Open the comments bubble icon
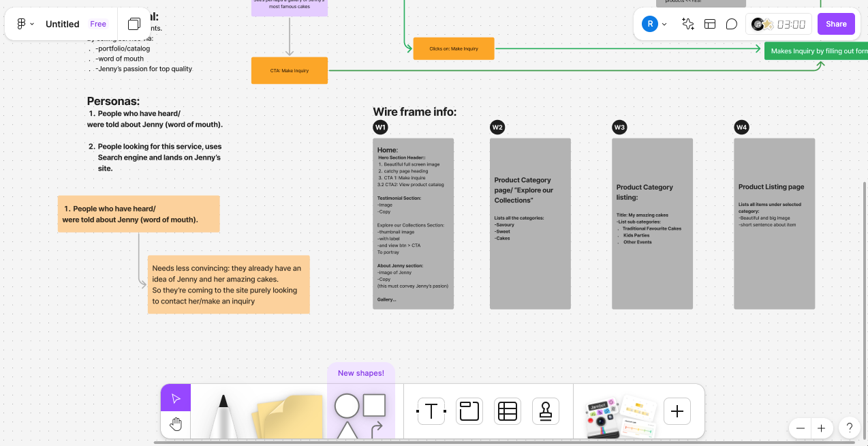 tap(731, 24)
